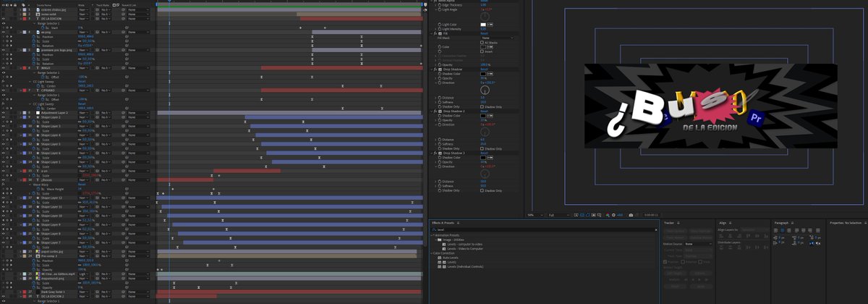
Task: Enable Shadow Only for Drop Shadow 3
Action: point(482,190)
